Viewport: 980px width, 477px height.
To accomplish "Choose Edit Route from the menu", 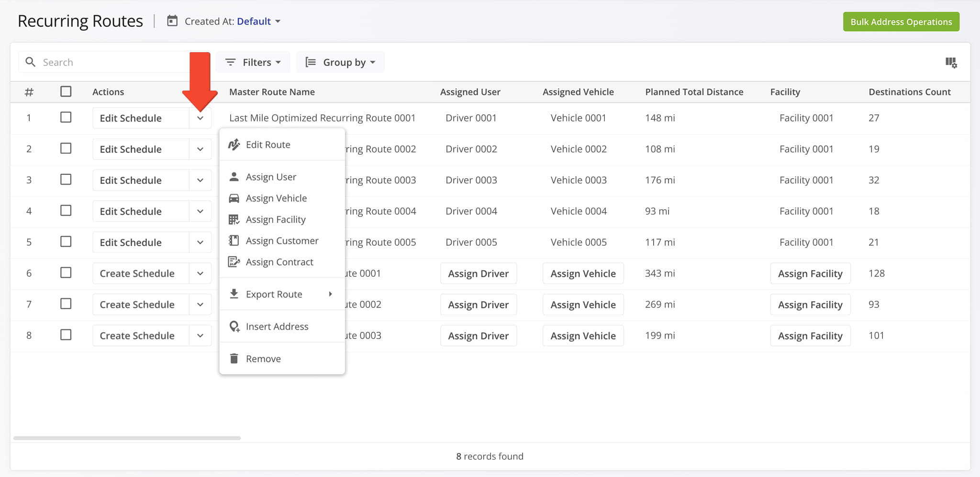I will (282, 145).
